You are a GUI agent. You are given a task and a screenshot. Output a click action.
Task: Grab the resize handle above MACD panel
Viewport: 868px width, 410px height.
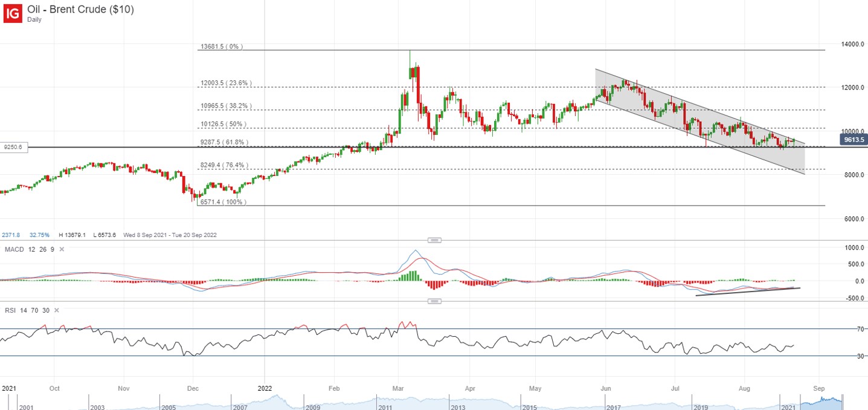tap(433, 240)
